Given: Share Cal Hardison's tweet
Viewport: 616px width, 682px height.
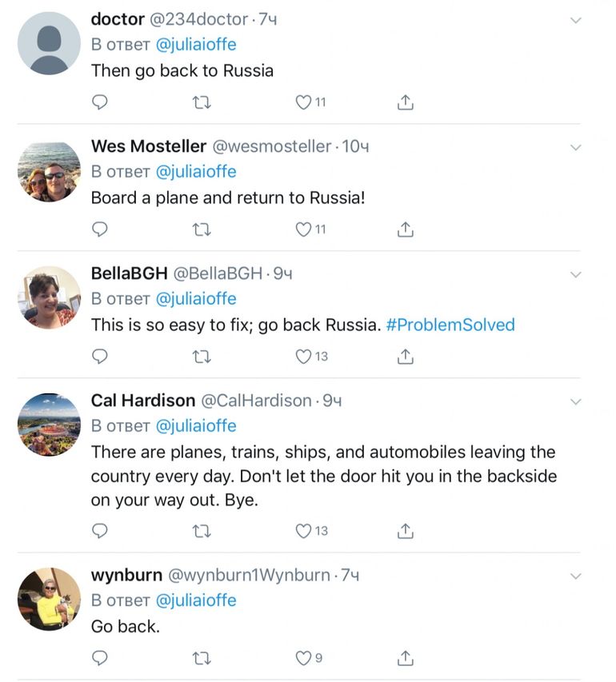Looking at the screenshot, I should click(406, 531).
